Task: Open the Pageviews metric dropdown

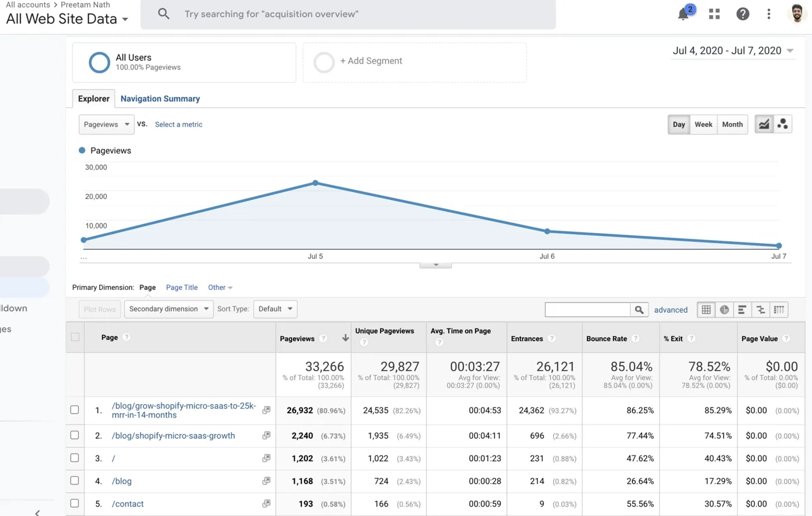Action: click(106, 124)
